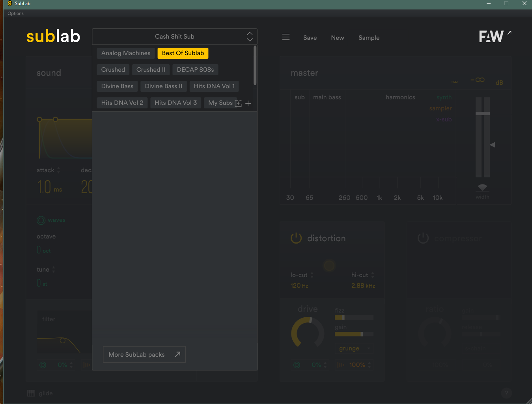
Task: Toggle the waves enable circle
Action: click(41, 220)
